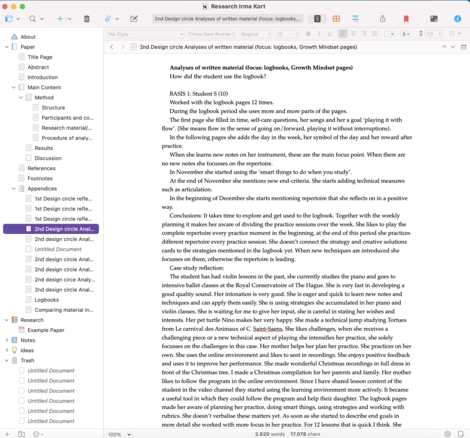This screenshot has height=438, width=470.
Task: Switch to single document Scrivenings view
Action: tap(317, 19)
